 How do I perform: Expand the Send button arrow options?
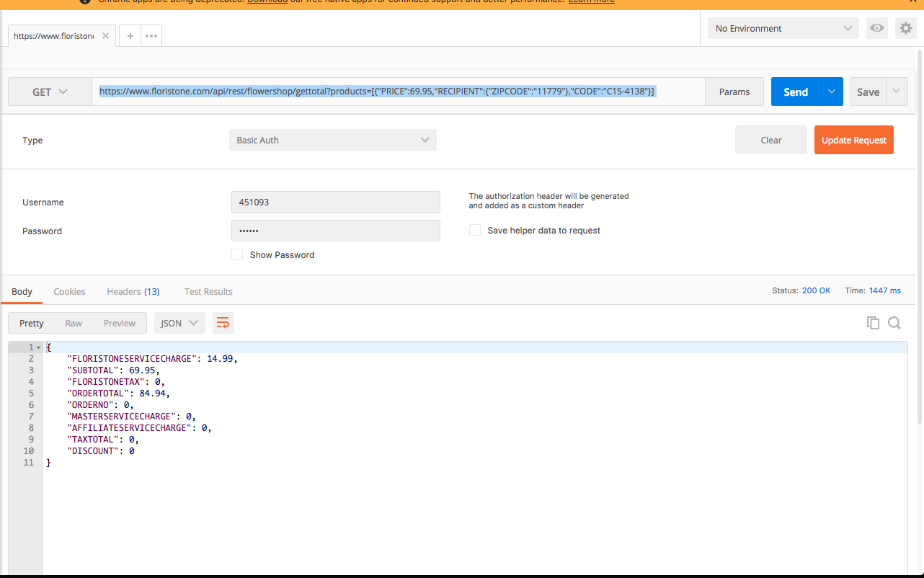832,92
